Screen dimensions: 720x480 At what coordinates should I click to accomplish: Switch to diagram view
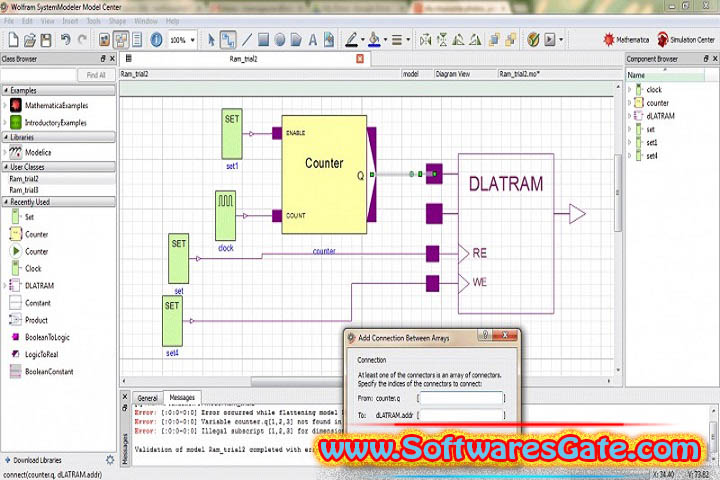pyautogui.click(x=121, y=40)
